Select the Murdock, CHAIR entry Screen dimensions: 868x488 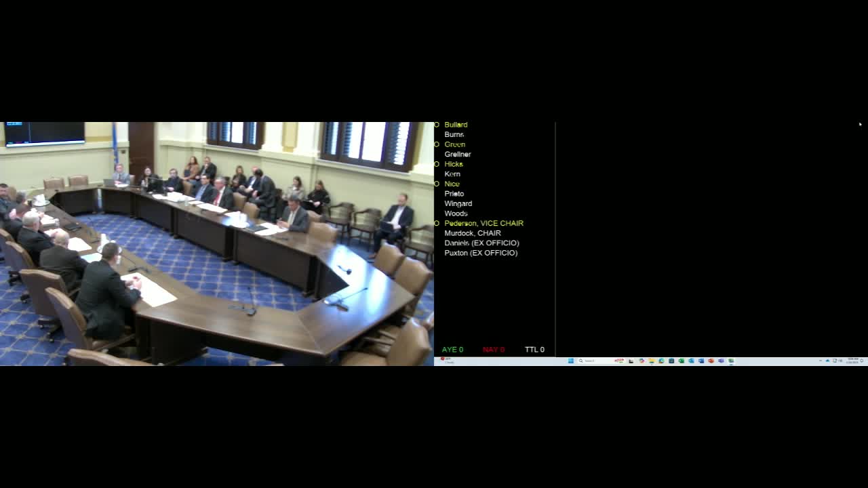pos(473,233)
